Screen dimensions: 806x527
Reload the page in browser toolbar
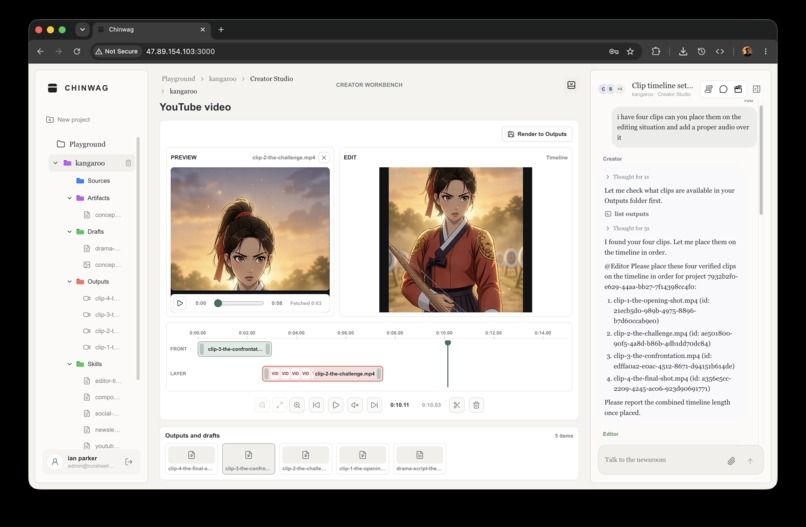point(77,51)
